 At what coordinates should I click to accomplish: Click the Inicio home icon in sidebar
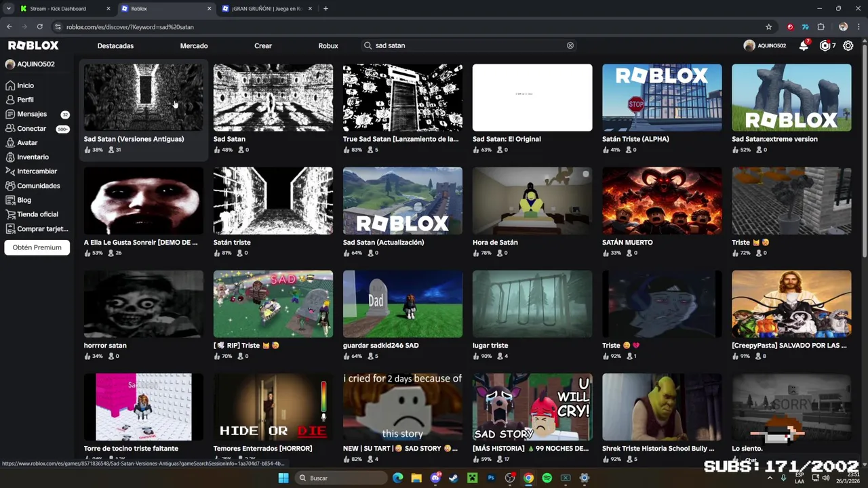pyautogui.click(x=9, y=85)
